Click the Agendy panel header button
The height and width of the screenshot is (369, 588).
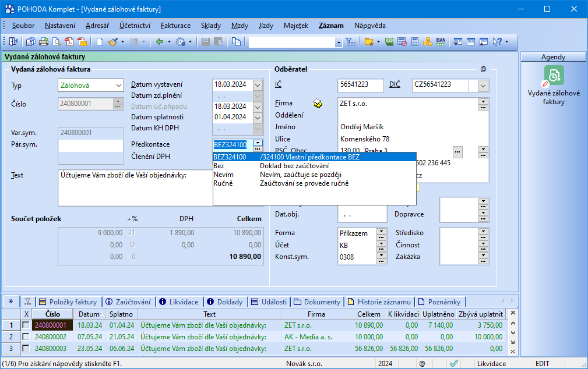(x=553, y=57)
